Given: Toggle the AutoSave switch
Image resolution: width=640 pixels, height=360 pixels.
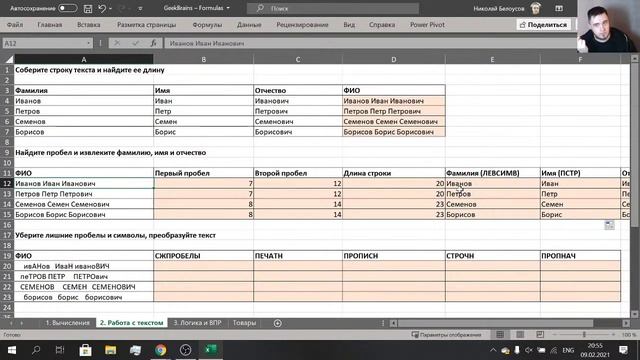Looking at the screenshot, I should click(68, 8).
